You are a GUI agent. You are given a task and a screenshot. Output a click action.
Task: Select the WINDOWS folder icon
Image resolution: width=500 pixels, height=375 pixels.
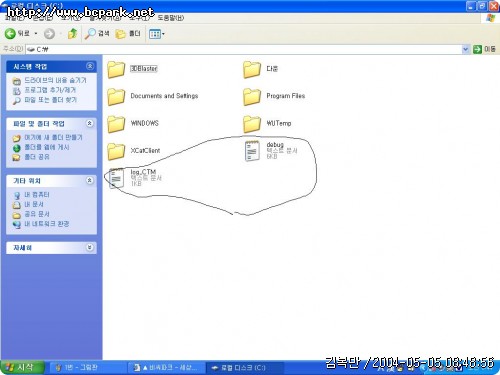click(116, 124)
